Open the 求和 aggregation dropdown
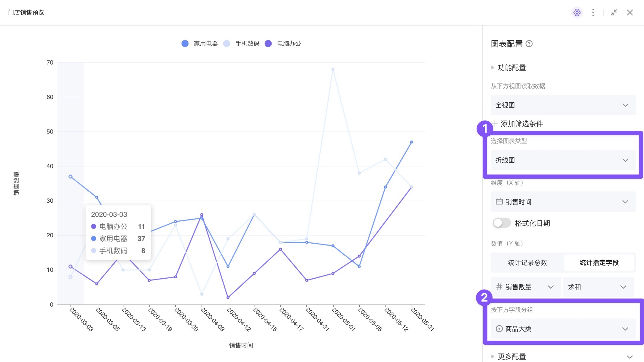The width and height of the screenshot is (644, 362). (x=598, y=287)
